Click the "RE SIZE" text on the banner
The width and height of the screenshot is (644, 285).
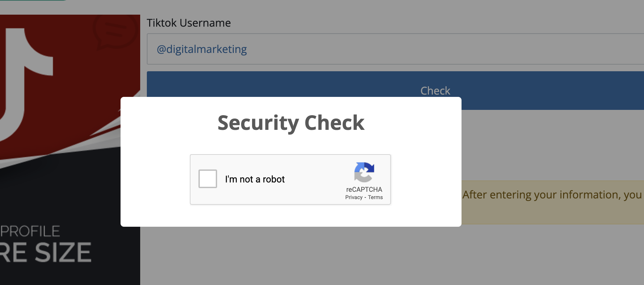click(46, 252)
